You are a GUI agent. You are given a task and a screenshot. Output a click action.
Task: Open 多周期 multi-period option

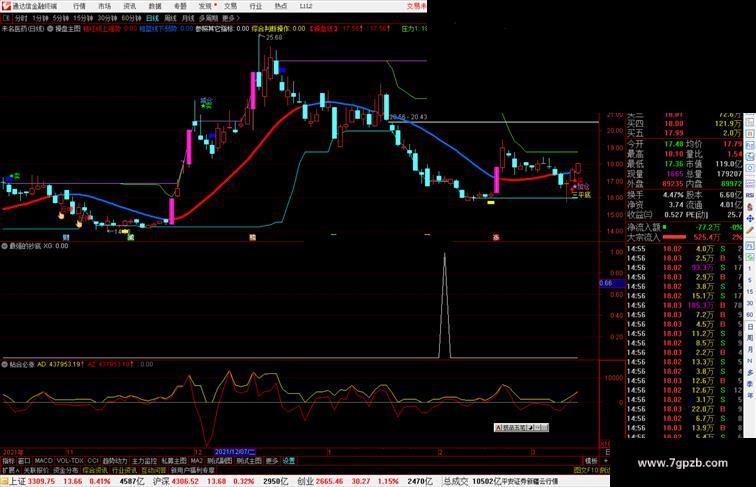coord(208,18)
